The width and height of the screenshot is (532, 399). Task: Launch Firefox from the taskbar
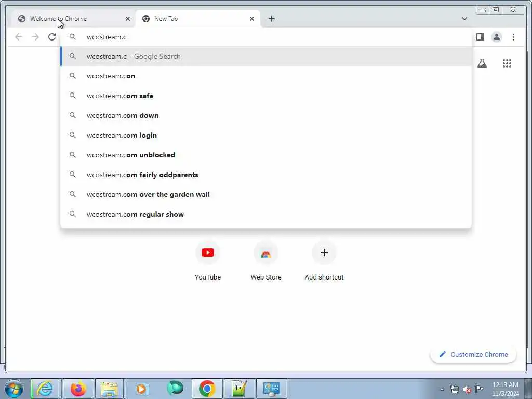[x=78, y=389]
